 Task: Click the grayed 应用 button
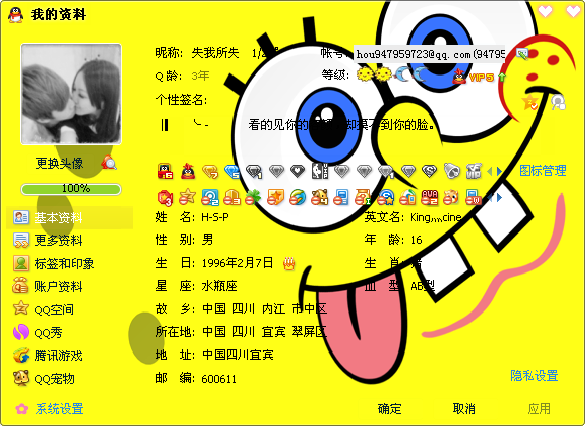539,409
